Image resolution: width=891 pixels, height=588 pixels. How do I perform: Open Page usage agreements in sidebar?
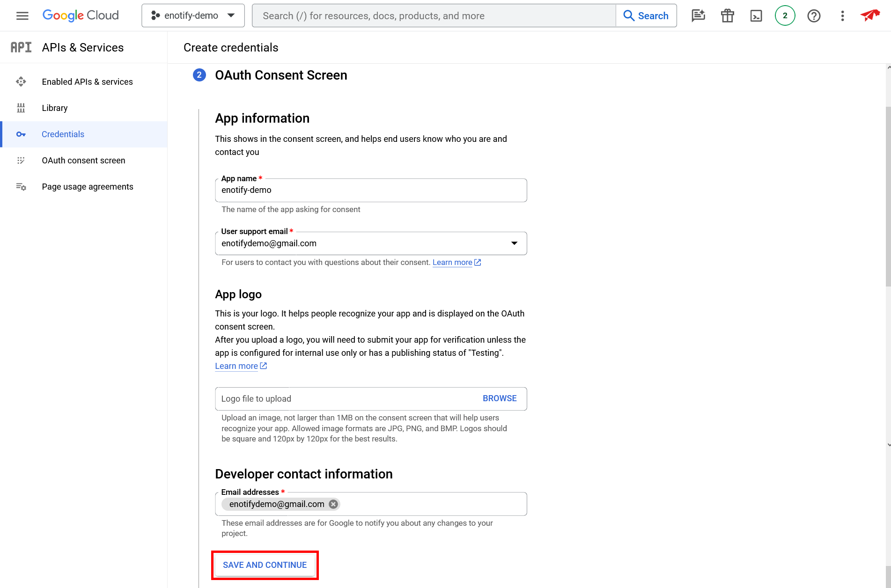pos(88,187)
